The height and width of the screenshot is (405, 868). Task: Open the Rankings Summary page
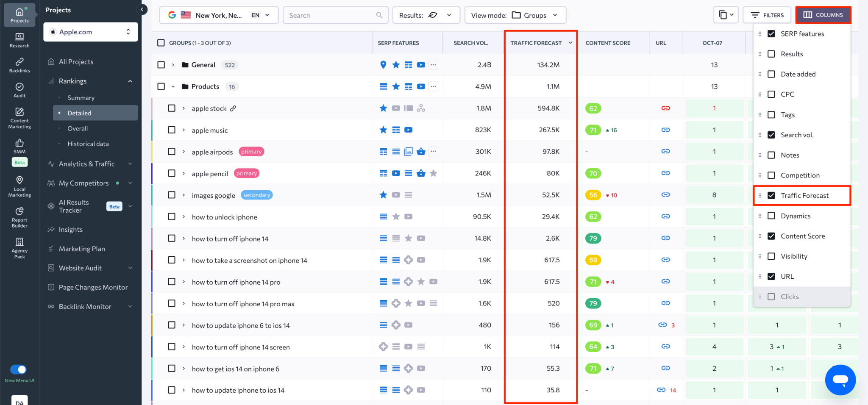pyautogui.click(x=81, y=98)
